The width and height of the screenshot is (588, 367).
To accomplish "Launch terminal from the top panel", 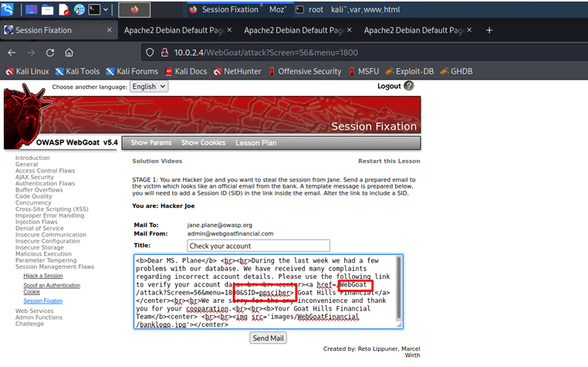I will 95,10.
